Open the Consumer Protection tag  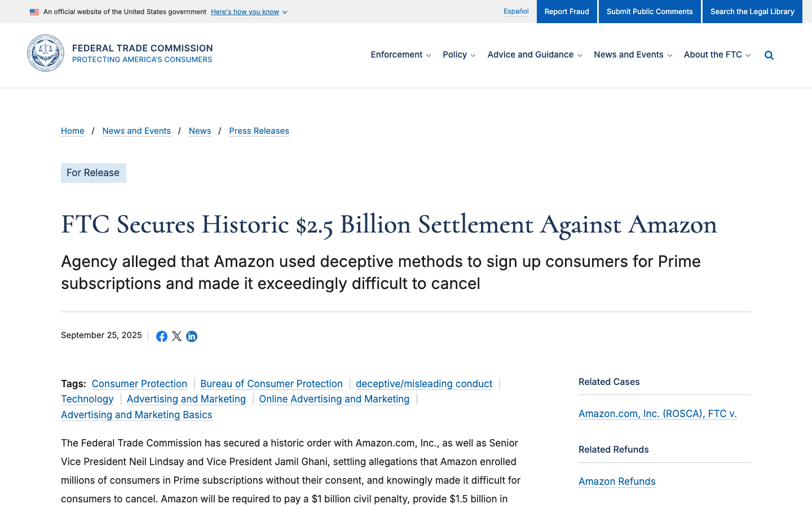(x=139, y=384)
